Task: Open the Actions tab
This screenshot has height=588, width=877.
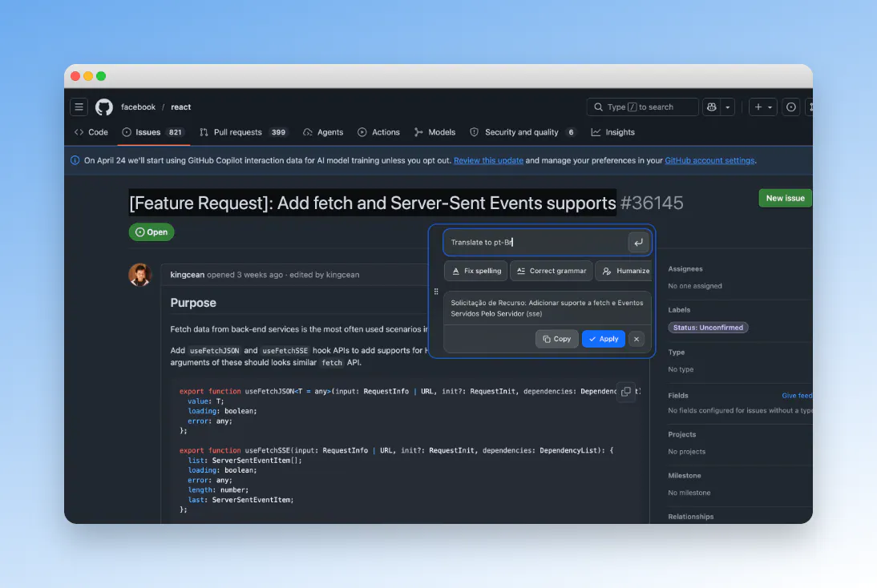Action: pos(378,132)
